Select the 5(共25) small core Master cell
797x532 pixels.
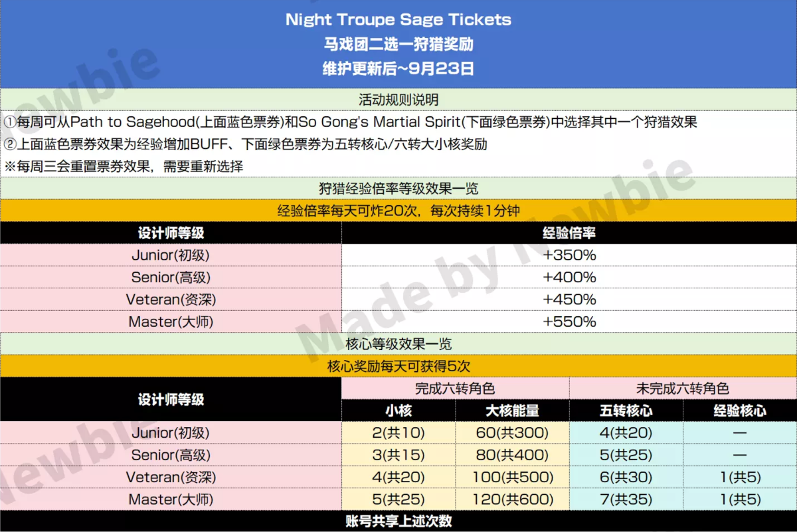pos(398,499)
